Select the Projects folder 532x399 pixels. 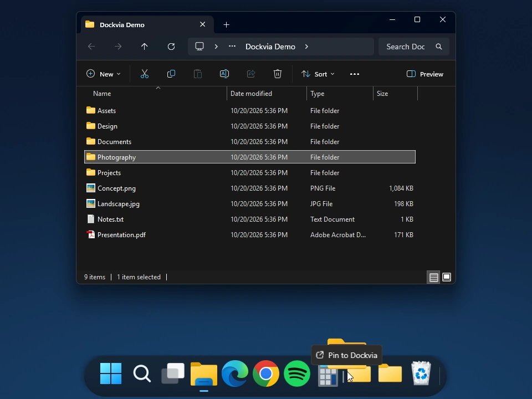coord(250,173)
